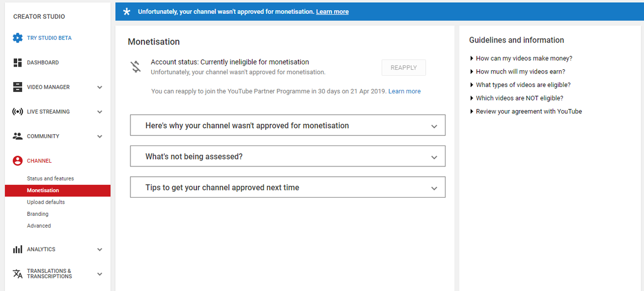Open the Live Streaming menu item
The width and height of the screenshot is (644, 291).
[x=48, y=112]
